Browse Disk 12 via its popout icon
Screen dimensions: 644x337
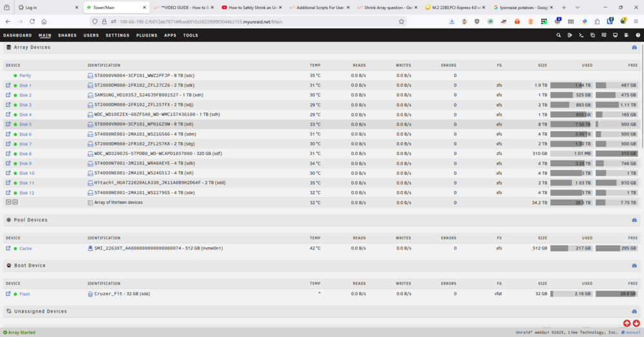tap(8, 192)
